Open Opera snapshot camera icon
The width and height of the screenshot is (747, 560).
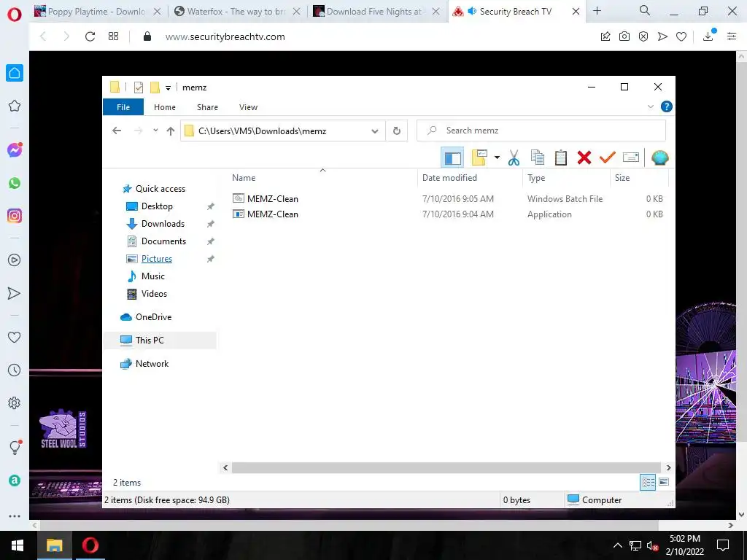[x=624, y=36]
